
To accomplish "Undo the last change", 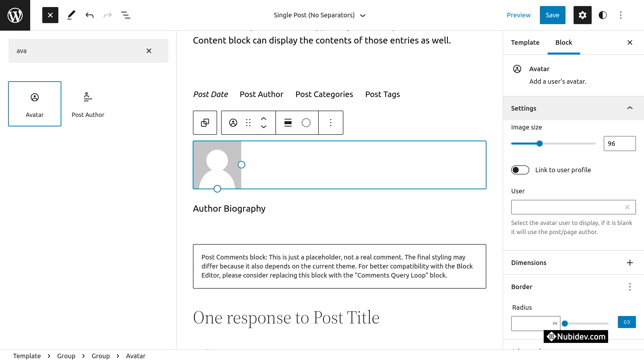I will (89, 15).
